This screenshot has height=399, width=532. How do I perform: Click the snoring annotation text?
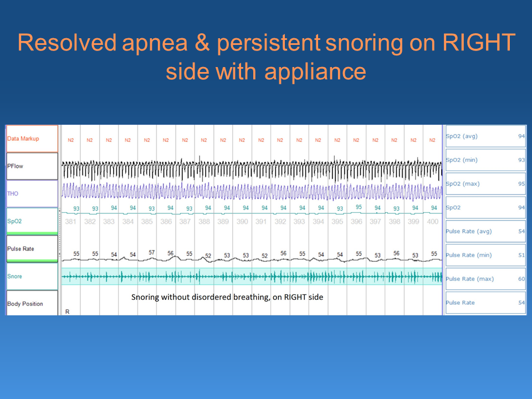(x=227, y=297)
